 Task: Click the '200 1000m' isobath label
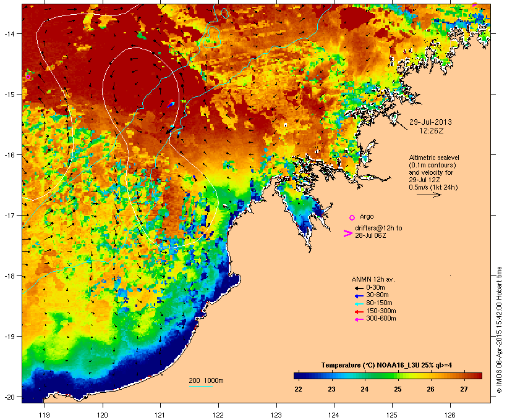click(206, 380)
